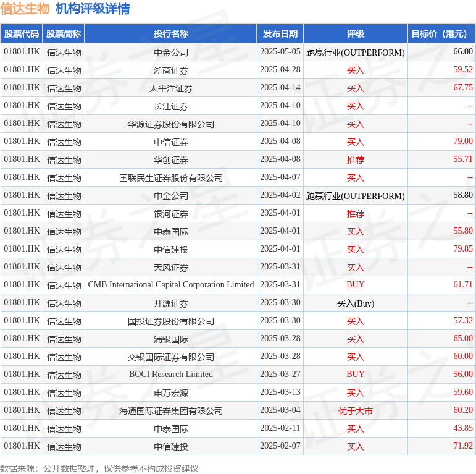The height and width of the screenshot is (474, 476).
Task: Click the date 2025-02-07
Action: [280, 446]
